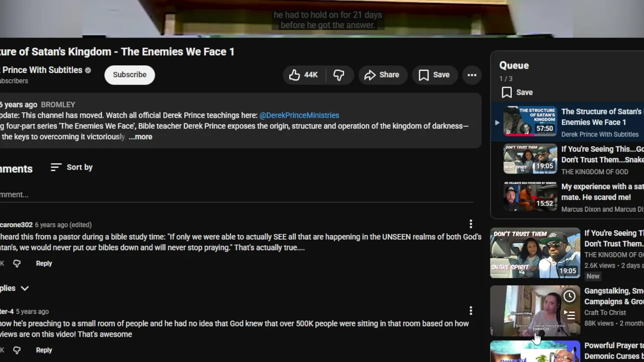Click the 'Craft To Christ' channel name
644x362 pixels.
(x=605, y=313)
